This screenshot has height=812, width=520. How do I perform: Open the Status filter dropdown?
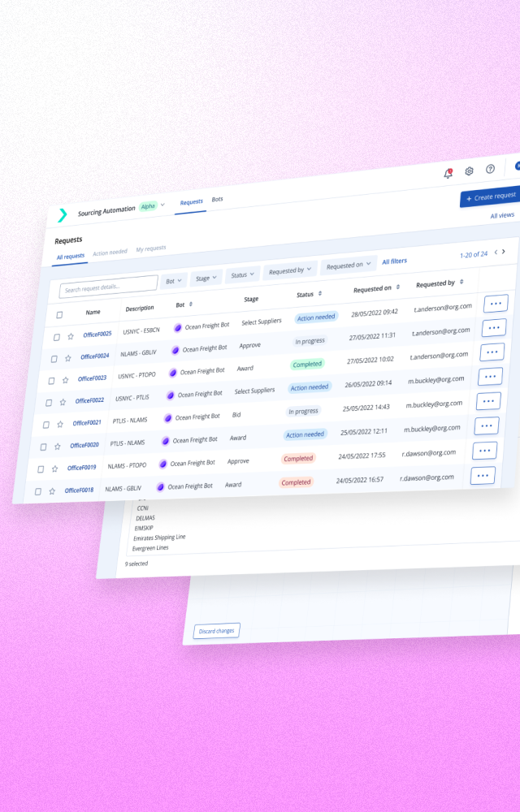(242, 275)
